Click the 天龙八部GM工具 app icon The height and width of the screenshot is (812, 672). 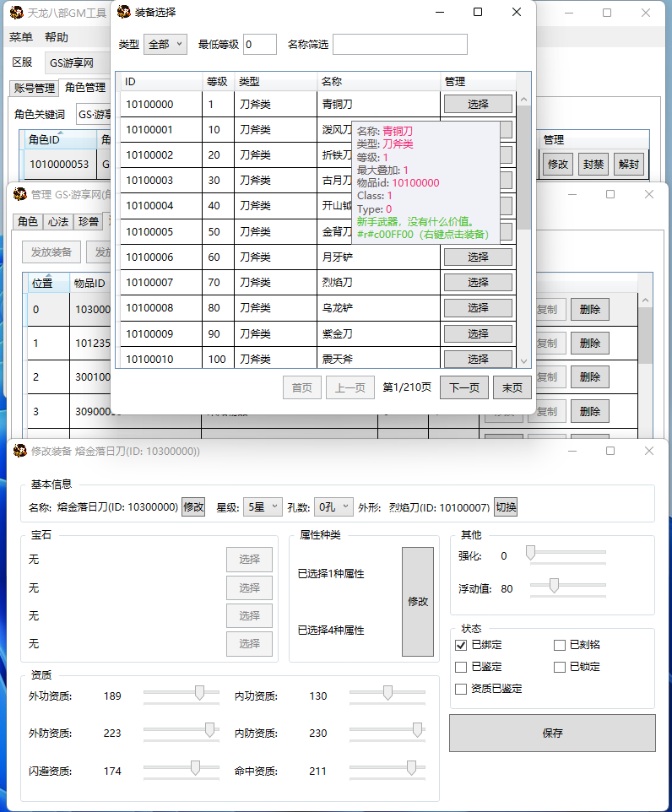16,13
